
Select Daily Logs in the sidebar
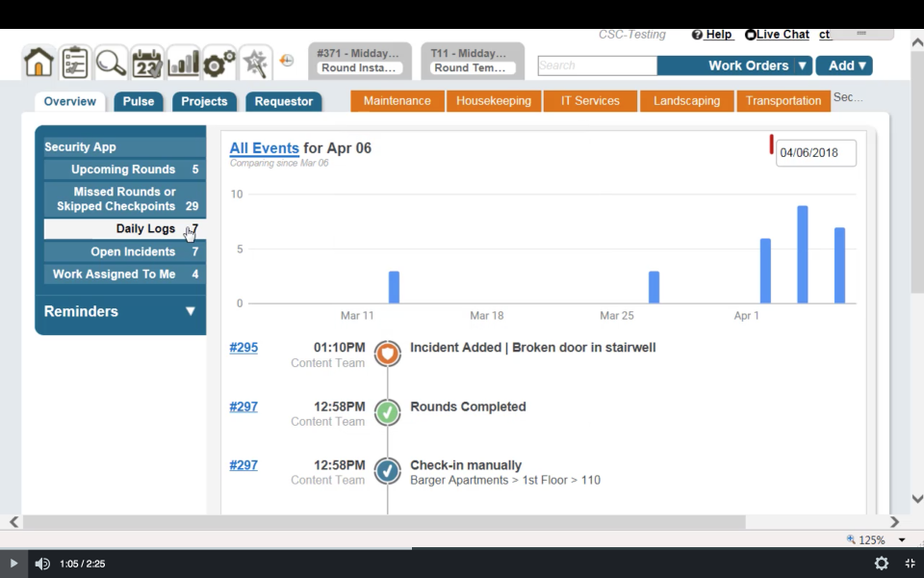pyautogui.click(x=125, y=229)
